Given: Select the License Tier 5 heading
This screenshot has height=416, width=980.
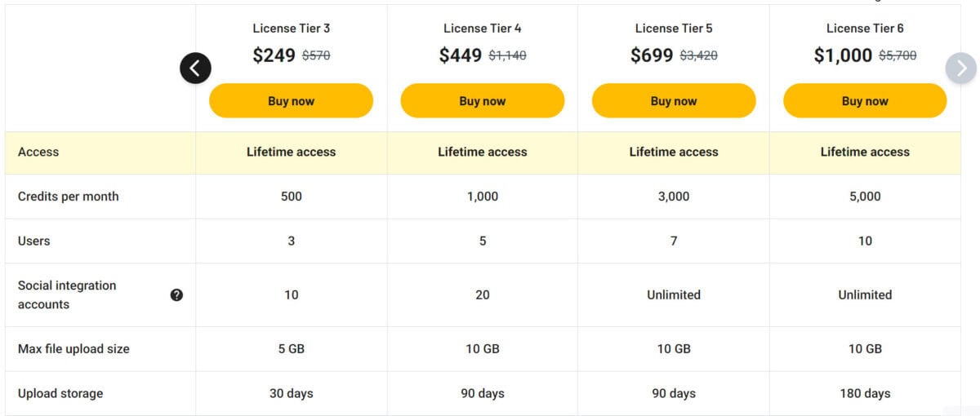Looking at the screenshot, I should [x=673, y=29].
